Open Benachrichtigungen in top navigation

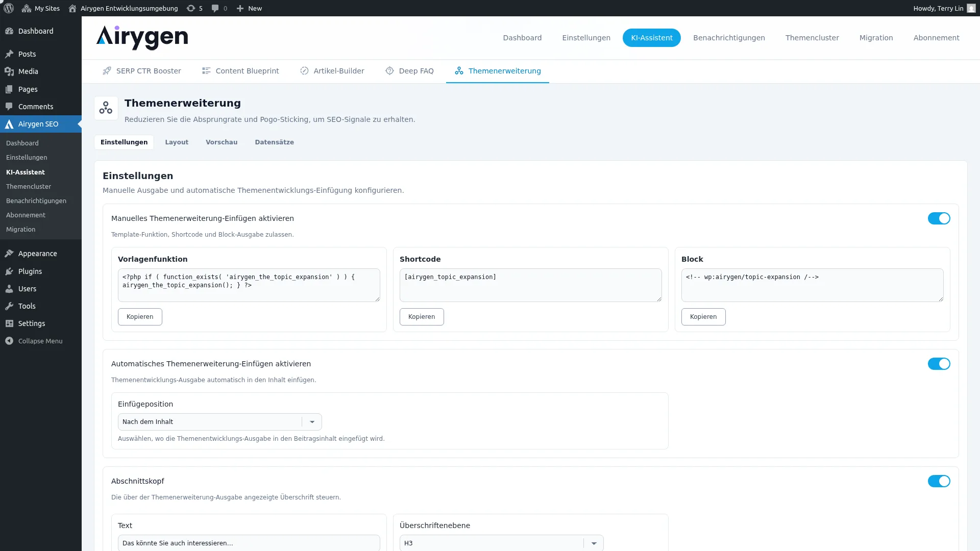(x=729, y=38)
